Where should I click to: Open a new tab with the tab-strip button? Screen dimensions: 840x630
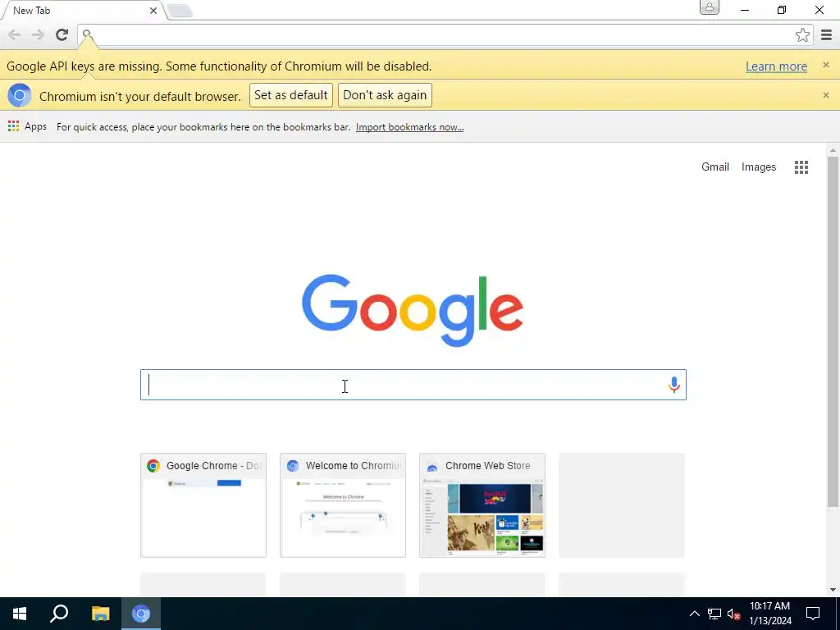pos(180,11)
